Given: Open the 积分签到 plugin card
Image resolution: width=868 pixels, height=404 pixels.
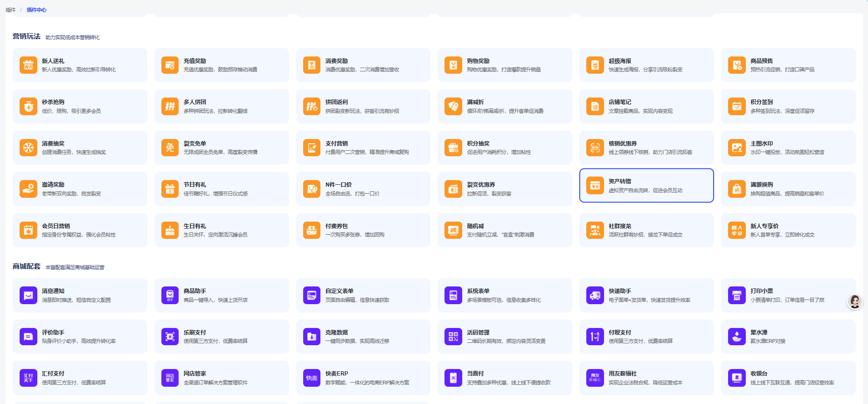Looking at the screenshot, I should 788,106.
